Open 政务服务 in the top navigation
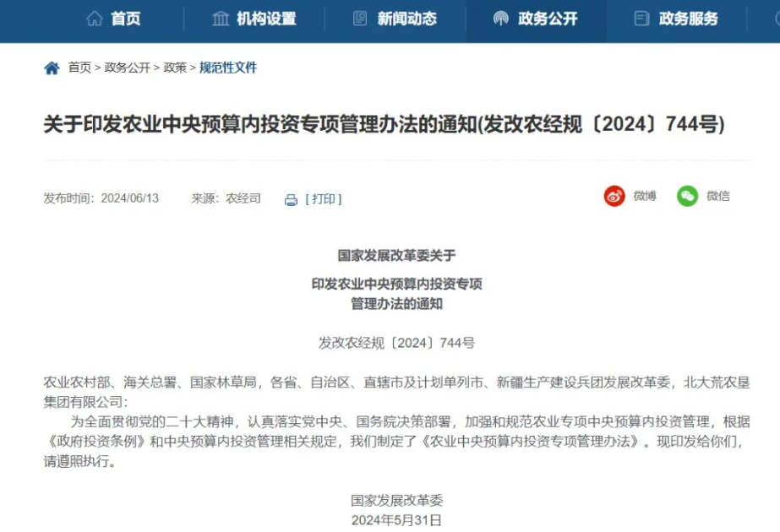Viewport: 780px width, 532px height. pos(677,19)
